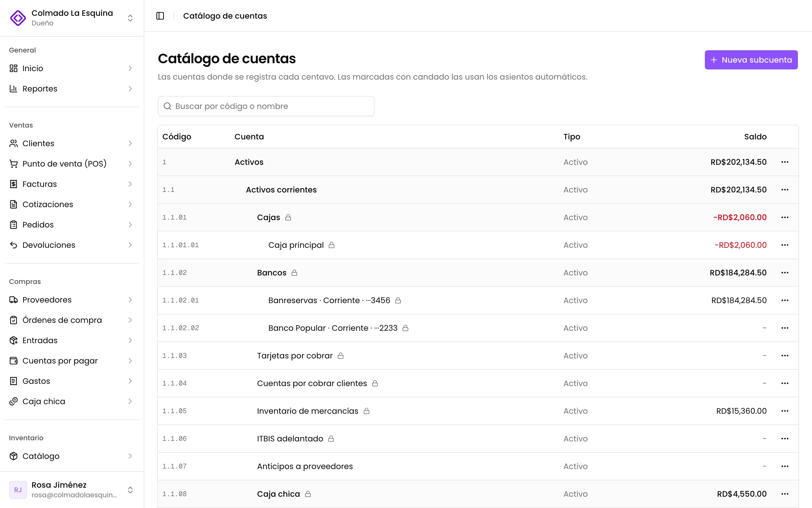Image resolution: width=812 pixels, height=508 pixels.
Task: Open actions menu for Caja principal row
Action: (784, 245)
